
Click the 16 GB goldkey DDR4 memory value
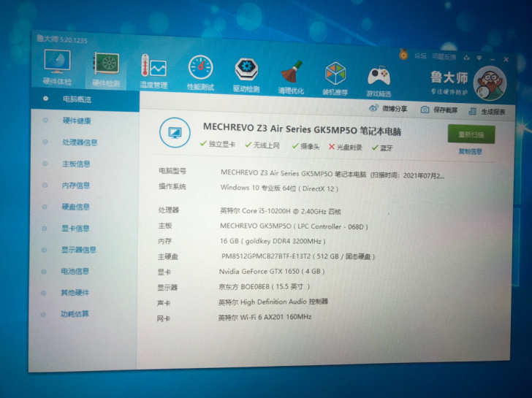(273, 241)
